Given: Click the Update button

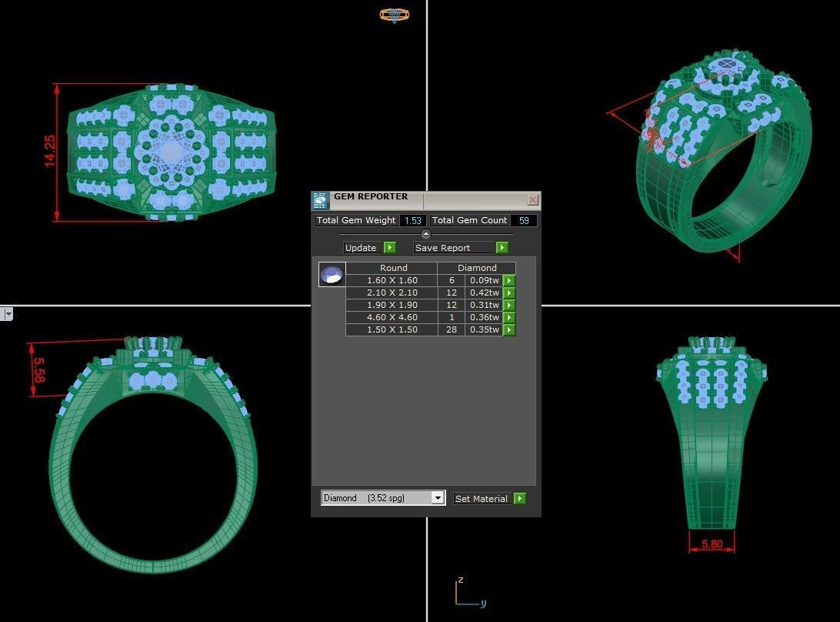Looking at the screenshot, I should tap(362, 248).
